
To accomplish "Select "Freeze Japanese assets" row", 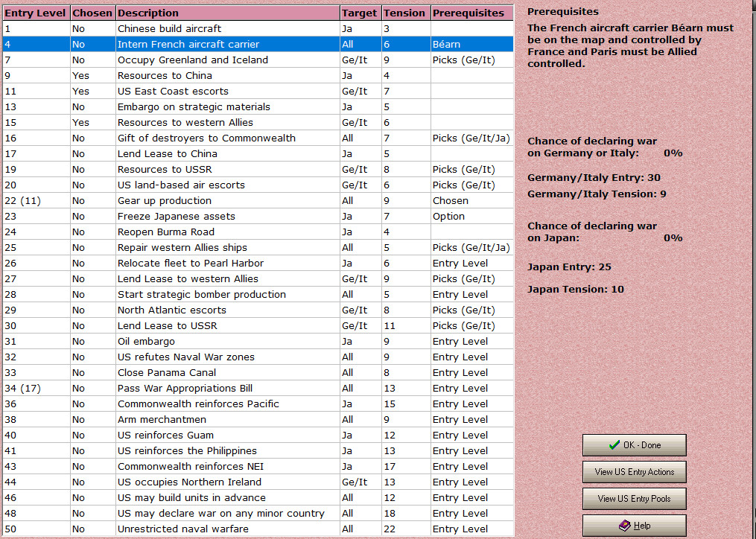I will [258, 217].
